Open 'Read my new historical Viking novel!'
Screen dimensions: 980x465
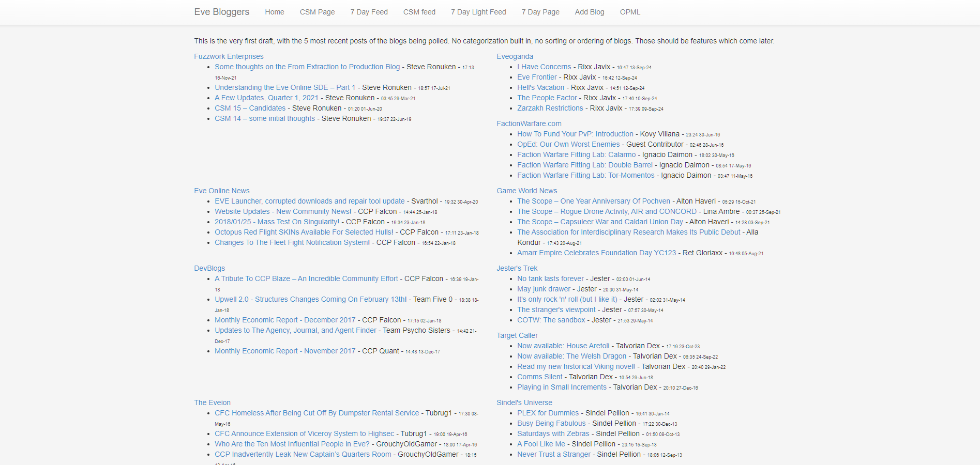click(576, 366)
